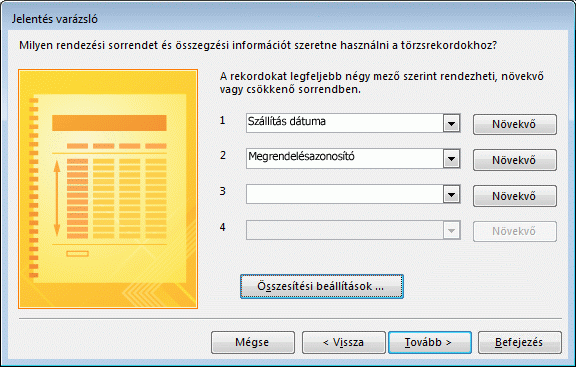Finish the wizard with Befejezés
Image resolution: width=576 pixels, height=367 pixels.
pos(519,342)
